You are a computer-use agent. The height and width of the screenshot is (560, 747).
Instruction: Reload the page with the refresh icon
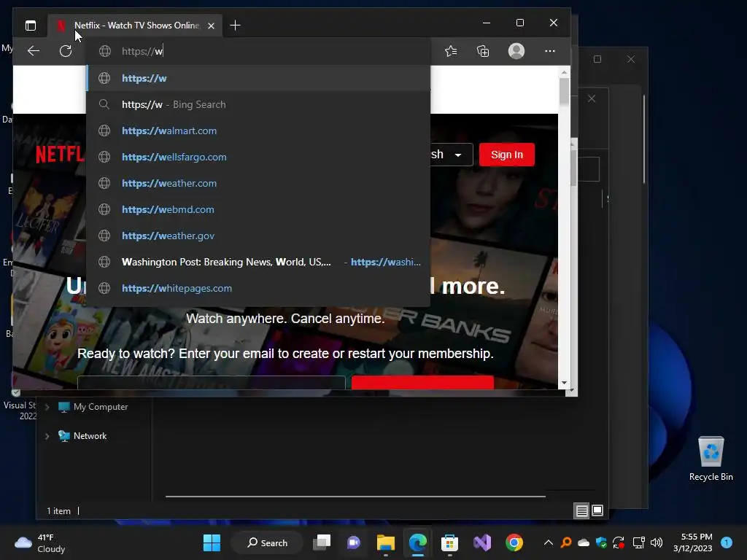(x=66, y=51)
